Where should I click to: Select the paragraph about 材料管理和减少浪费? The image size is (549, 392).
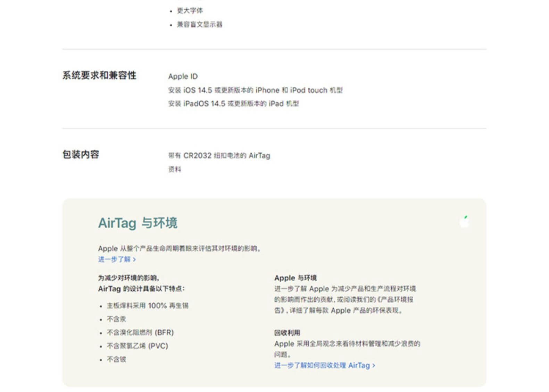[x=347, y=349]
